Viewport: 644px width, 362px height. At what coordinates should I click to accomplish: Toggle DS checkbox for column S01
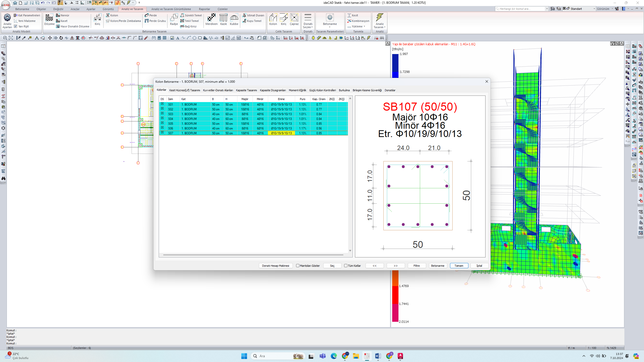pos(162,104)
